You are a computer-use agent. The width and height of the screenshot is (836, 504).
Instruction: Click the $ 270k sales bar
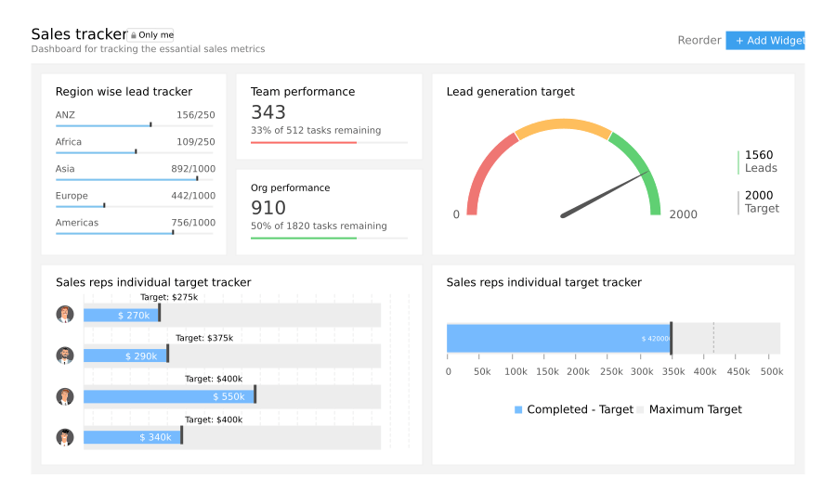121,316
